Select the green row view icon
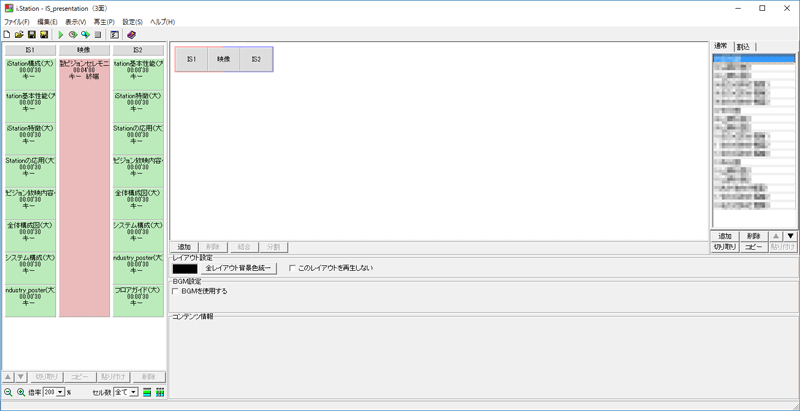The height and width of the screenshot is (411, 800). click(147, 392)
